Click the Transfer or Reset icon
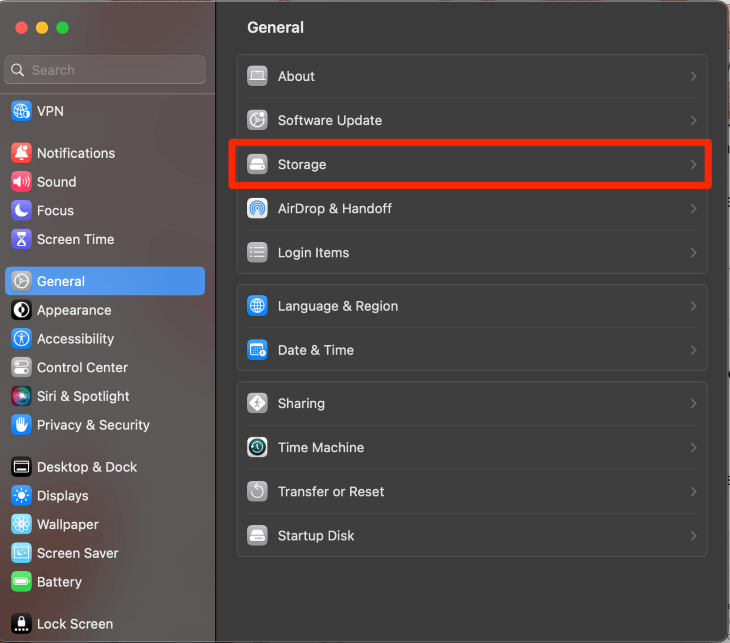Viewport: 730px width, 643px height. coord(258,491)
